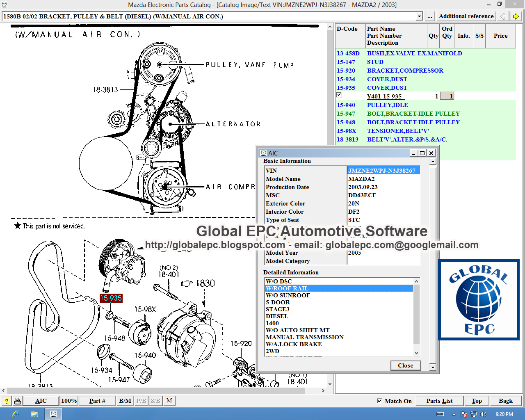The image size is (525, 420).
Task: Go to next catalog page yellow arrow
Action: (516, 16)
